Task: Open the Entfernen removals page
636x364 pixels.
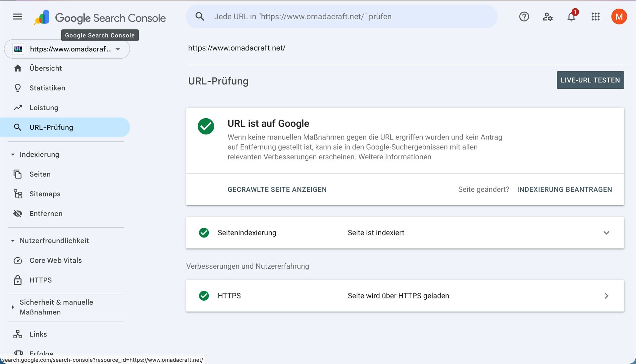Action: [x=46, y=214]
